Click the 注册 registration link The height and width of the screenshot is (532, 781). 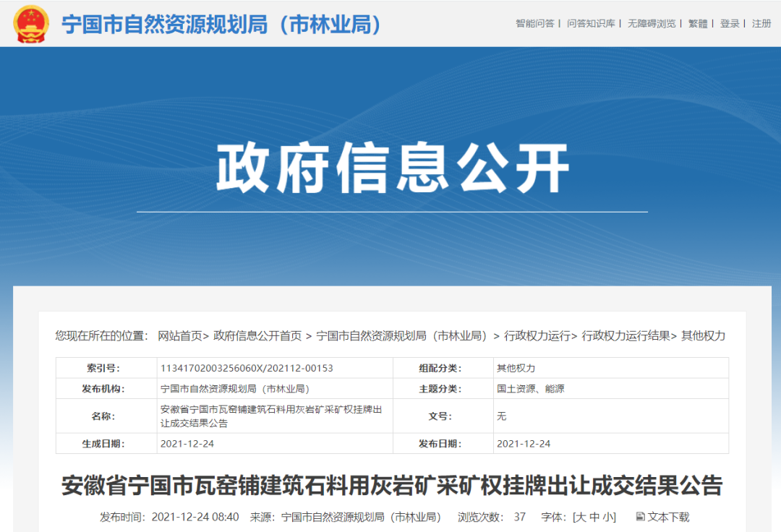(761, 22)
